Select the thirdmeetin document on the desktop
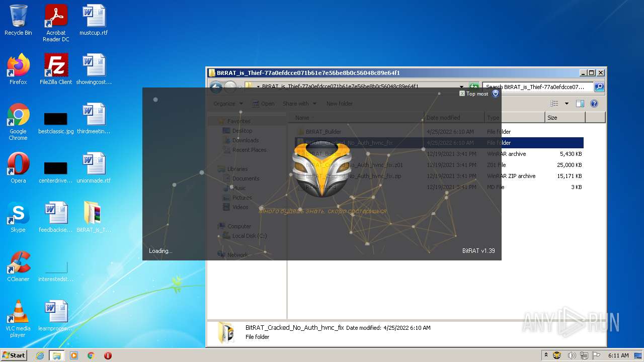This screenshot has width=644, height=362. pos(94,119)
